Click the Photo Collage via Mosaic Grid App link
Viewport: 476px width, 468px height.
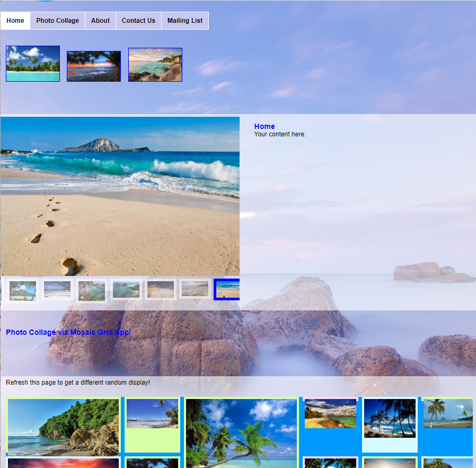pos(68,332)
